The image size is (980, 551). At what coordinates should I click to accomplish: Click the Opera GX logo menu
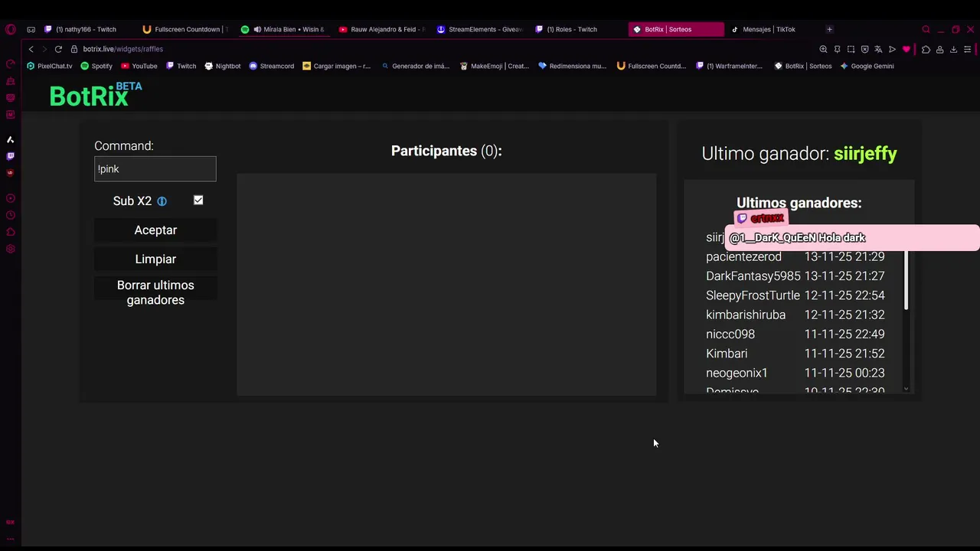[10, 29]
